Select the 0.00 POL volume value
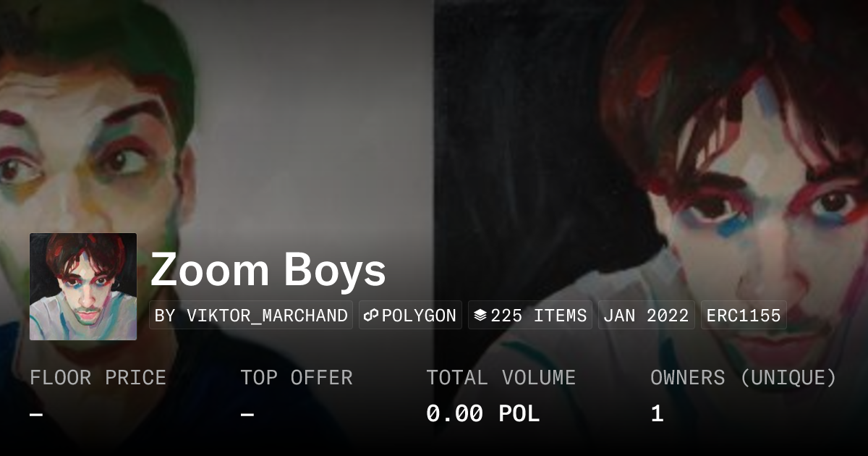 (483, 414)
